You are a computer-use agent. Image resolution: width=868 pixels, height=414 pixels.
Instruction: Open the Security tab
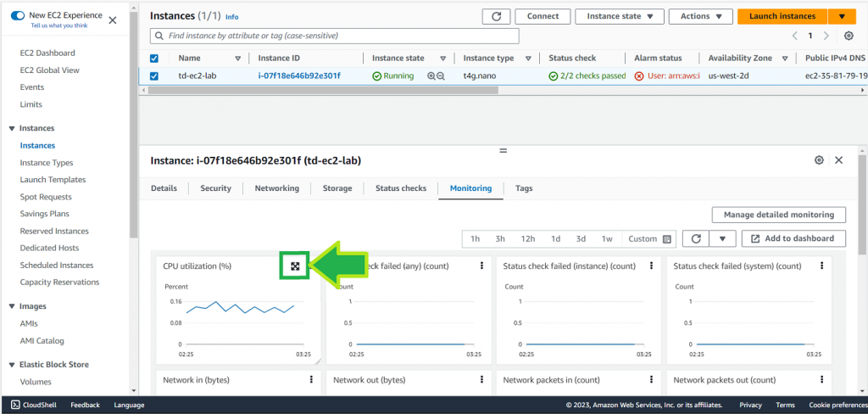pyautogui.click(x=215, y=188)
